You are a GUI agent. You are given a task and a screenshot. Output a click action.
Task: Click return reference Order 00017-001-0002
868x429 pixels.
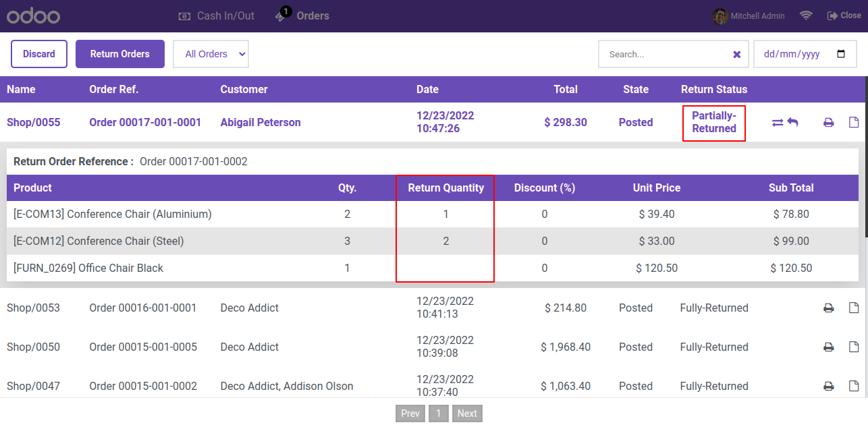pyautogui.click(x=194, y=161)
